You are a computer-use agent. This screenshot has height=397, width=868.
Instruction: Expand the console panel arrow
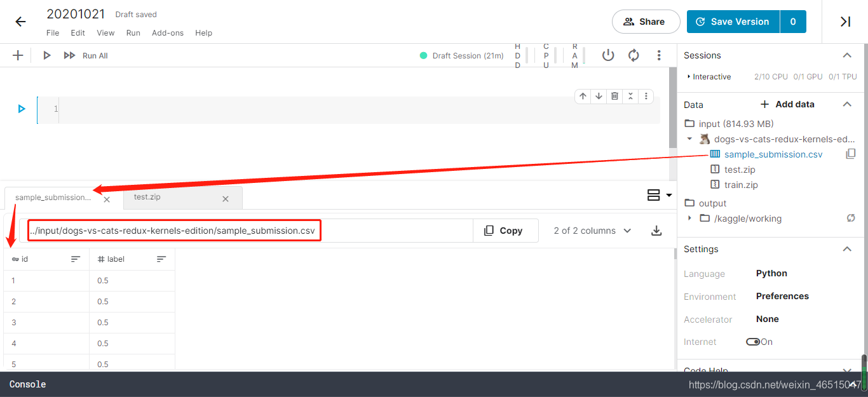pos(854,384)
